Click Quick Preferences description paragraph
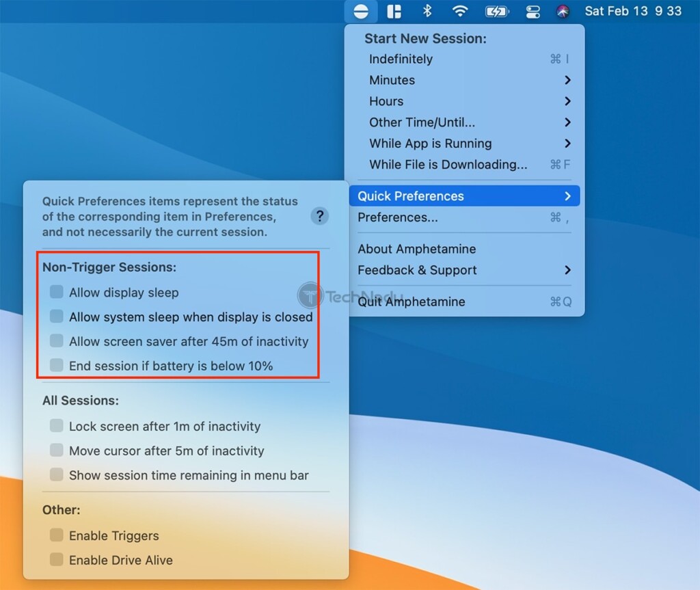This screenshot has height=590, width=700. pyautogui.click(x=170, y=217)
